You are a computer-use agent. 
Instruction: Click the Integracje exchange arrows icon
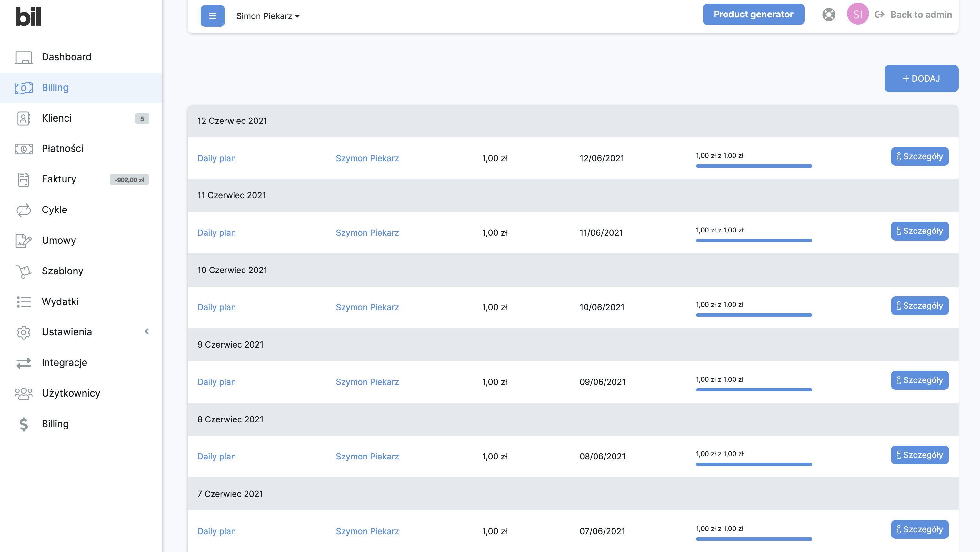(24, 363)
